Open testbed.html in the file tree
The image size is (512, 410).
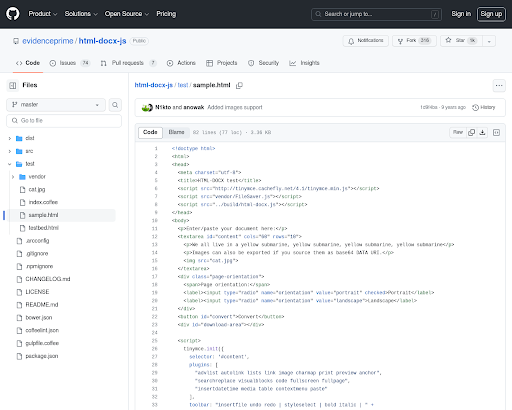(43, 228)
